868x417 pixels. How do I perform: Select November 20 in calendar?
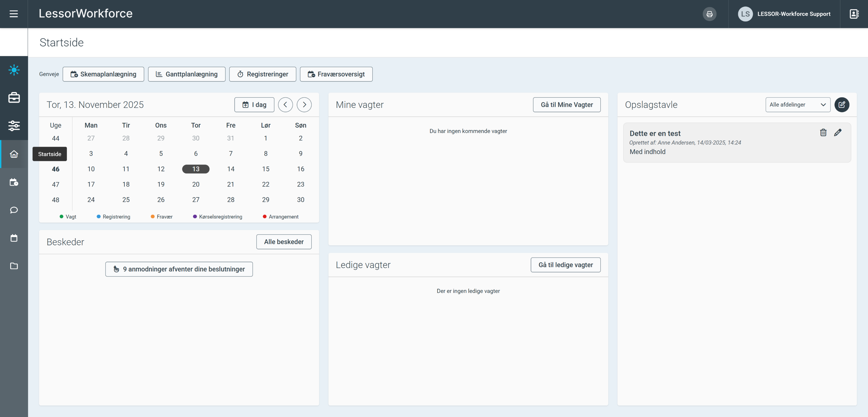tap(196, 184)
